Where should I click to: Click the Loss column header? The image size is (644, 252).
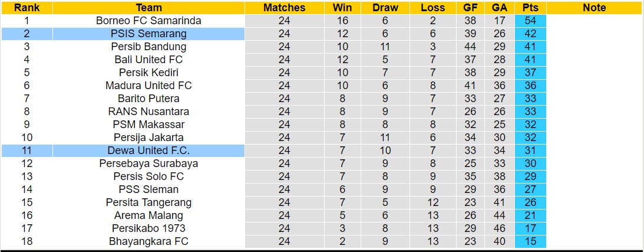point(433,8)
